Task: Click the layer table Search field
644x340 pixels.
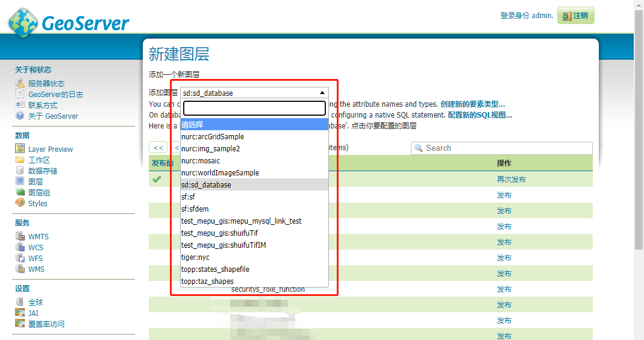Action: click(501, 148)
